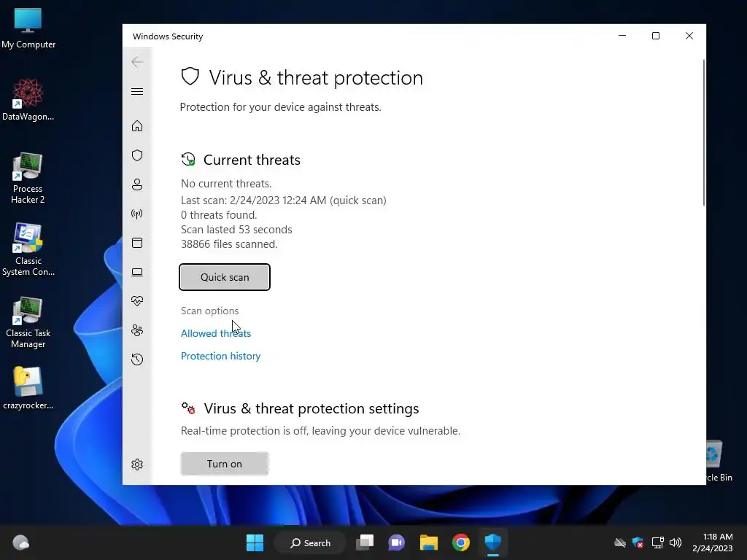Click 'Virus & threat protection settings' heading
Image resolution: width=747 pixels, height=560 pixels.
point(311,408)
